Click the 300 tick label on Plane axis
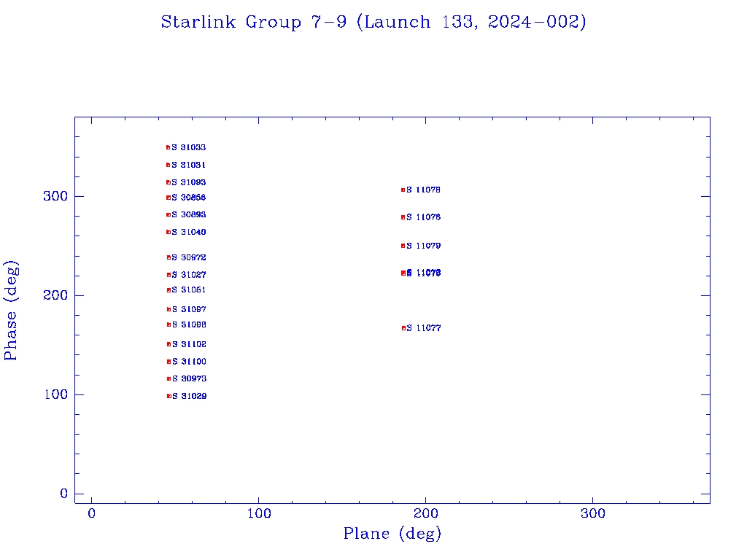The width and height of the screenshot is (747, 560). point(592,513)
